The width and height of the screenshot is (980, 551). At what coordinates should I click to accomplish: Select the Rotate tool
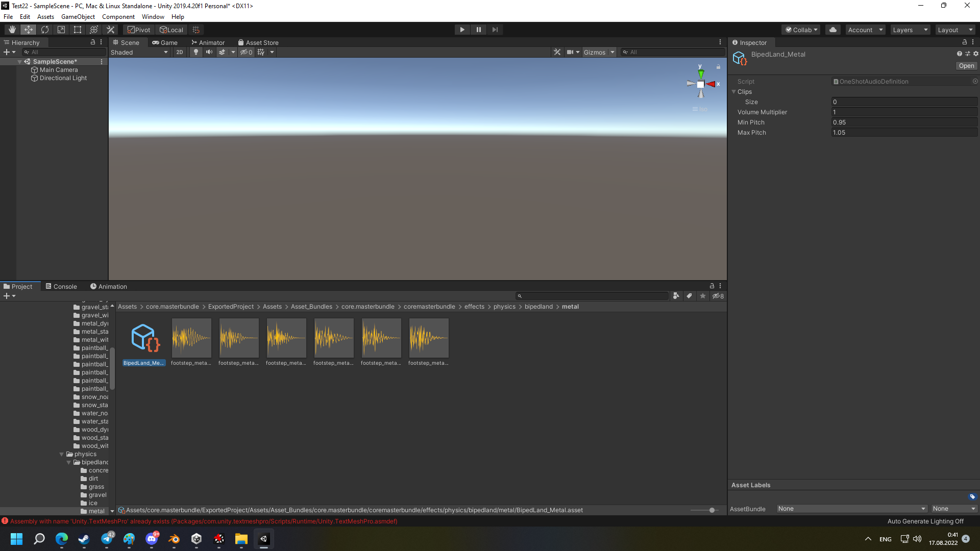coord(45,29)
